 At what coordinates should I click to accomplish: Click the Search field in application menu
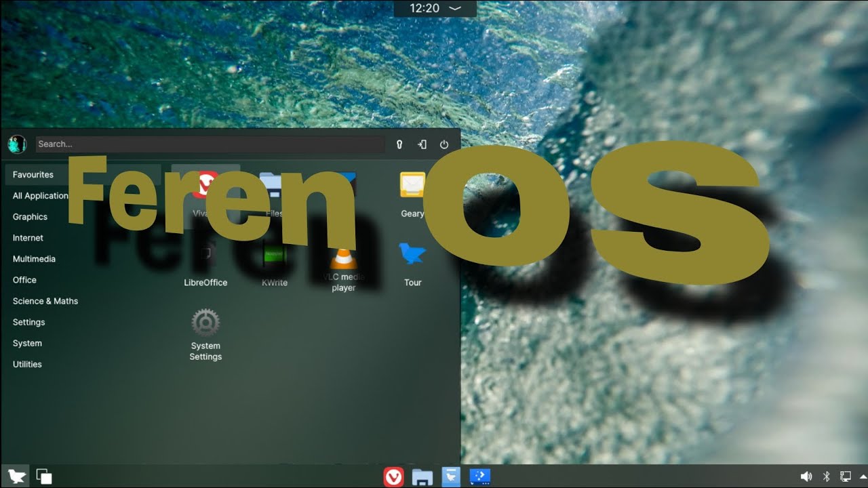point(210,144)
